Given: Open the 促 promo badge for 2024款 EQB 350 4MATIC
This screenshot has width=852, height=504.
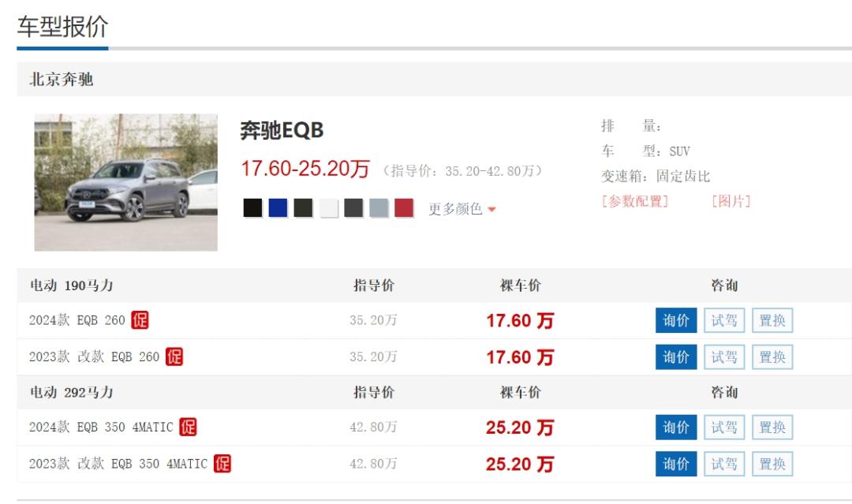Looking at the screenshot, I should coord(188,427).
